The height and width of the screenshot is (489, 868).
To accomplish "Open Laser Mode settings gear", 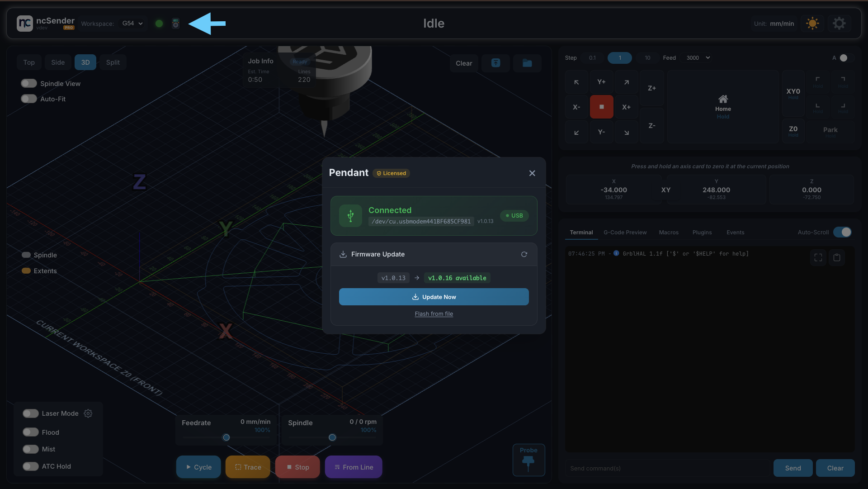I will (x=88, y=413).
